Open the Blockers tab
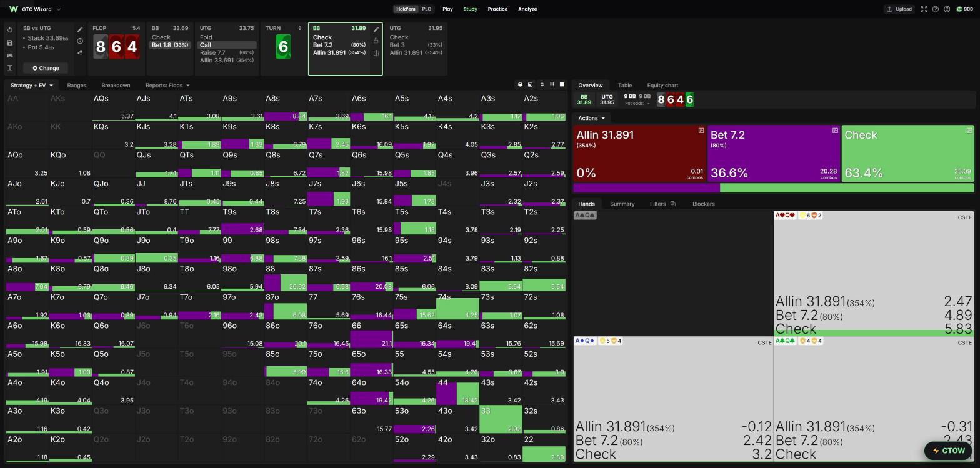The width and height of the screenshot is (980, 468). (703, 204)
